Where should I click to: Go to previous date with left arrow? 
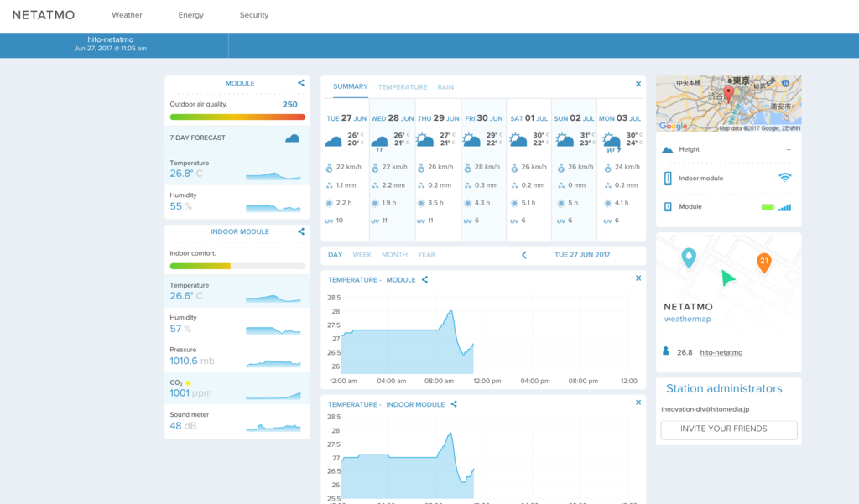(524, 255)
